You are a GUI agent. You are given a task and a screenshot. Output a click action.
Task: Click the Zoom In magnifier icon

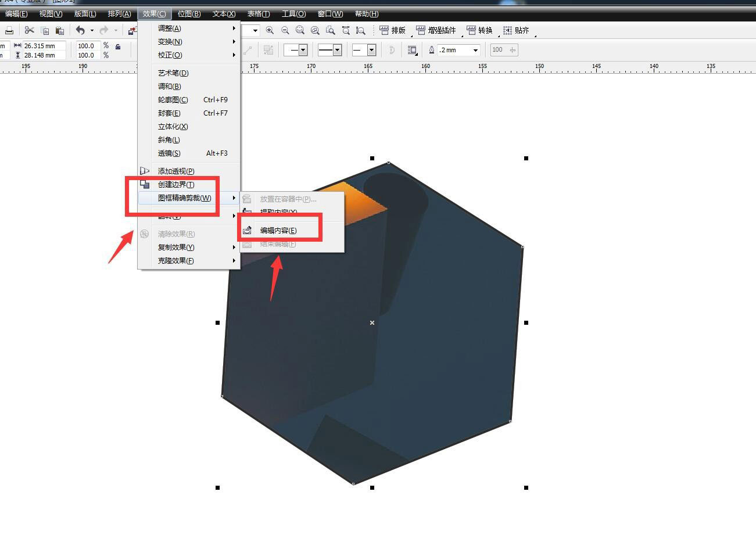pyautogui.click(x=270, y=30)
